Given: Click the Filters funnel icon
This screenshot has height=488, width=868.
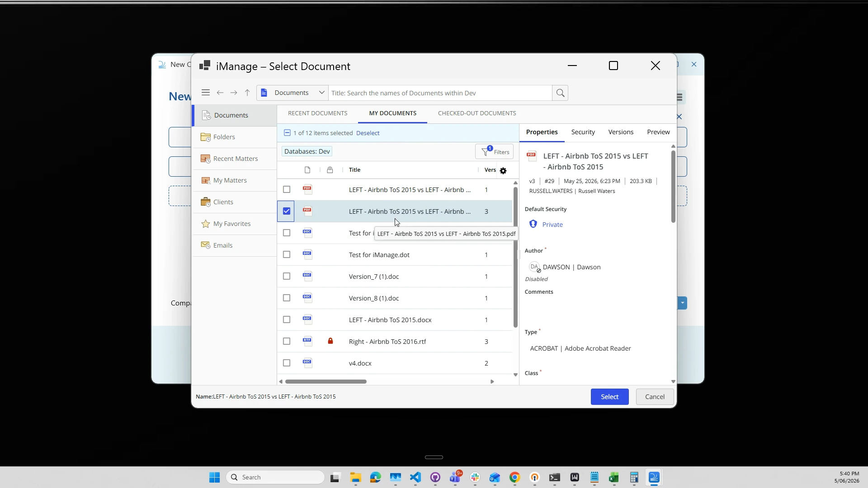Looking at the screenshot, I should pos(486,152).
